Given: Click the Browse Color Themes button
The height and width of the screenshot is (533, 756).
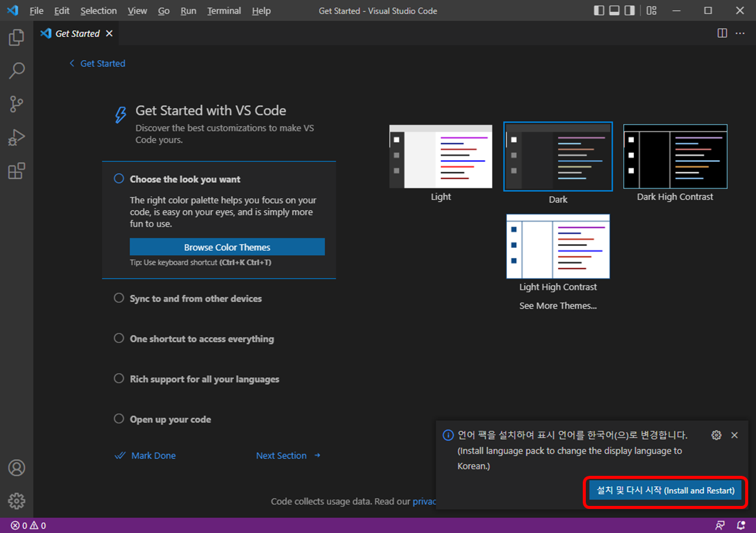Looking at the screenshot, I should [227, 247].
